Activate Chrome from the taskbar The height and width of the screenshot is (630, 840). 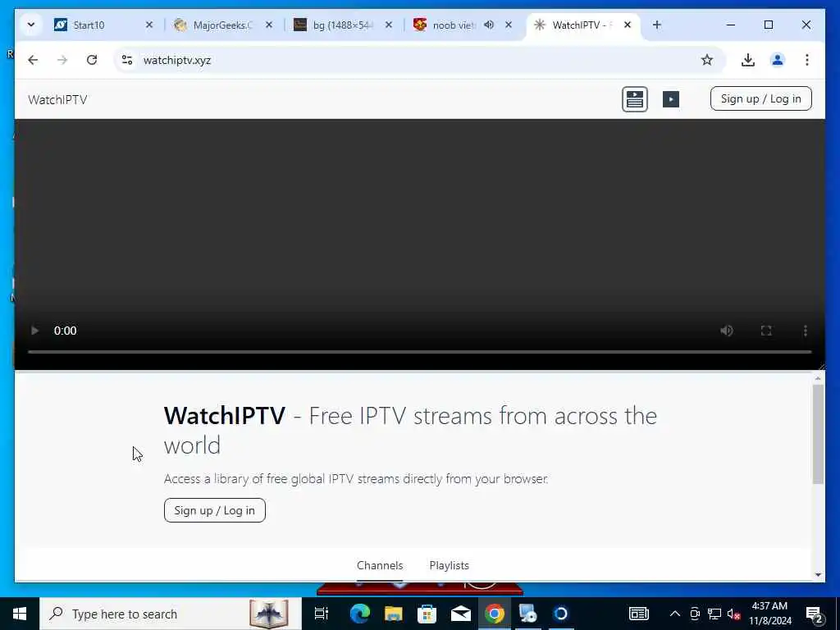click(494, 614)
